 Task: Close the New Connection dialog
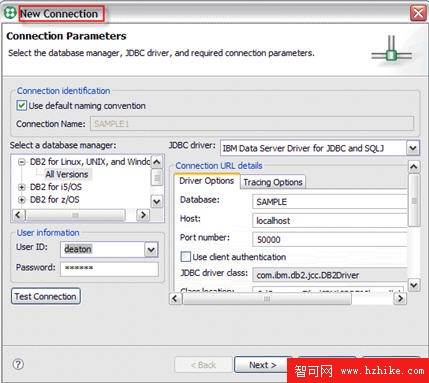pyautogui.click(x=418, y=13)
